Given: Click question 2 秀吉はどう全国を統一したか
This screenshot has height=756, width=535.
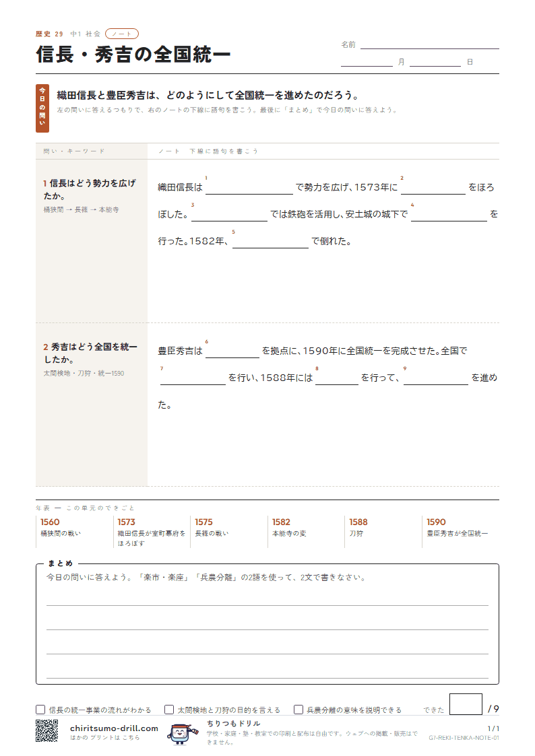Looking at the screenshot, I should pyautogui.click(x=90, y=353).
